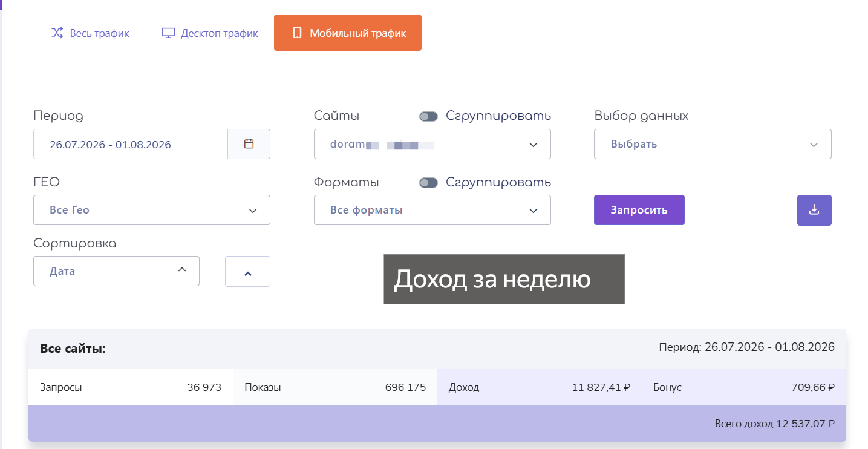
Task: Click the Запросы label in the summary
Action: coord(61,387)
